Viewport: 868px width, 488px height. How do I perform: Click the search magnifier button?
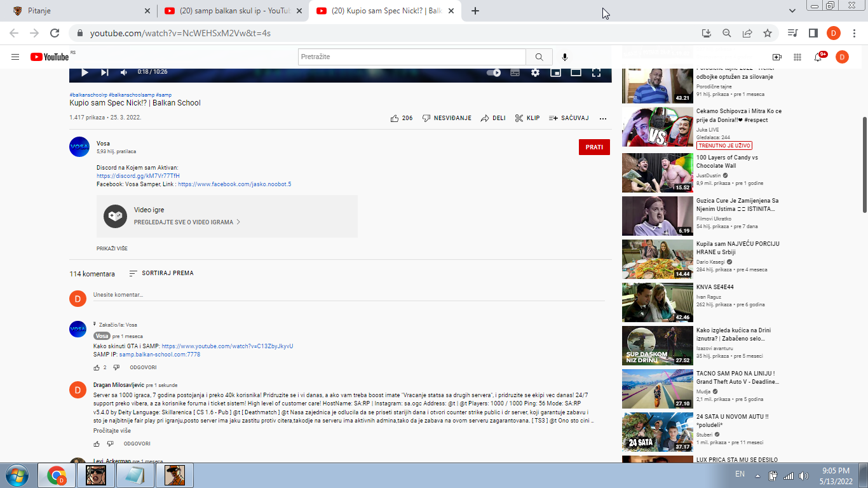pyautogui.click(x=539, y=57)
